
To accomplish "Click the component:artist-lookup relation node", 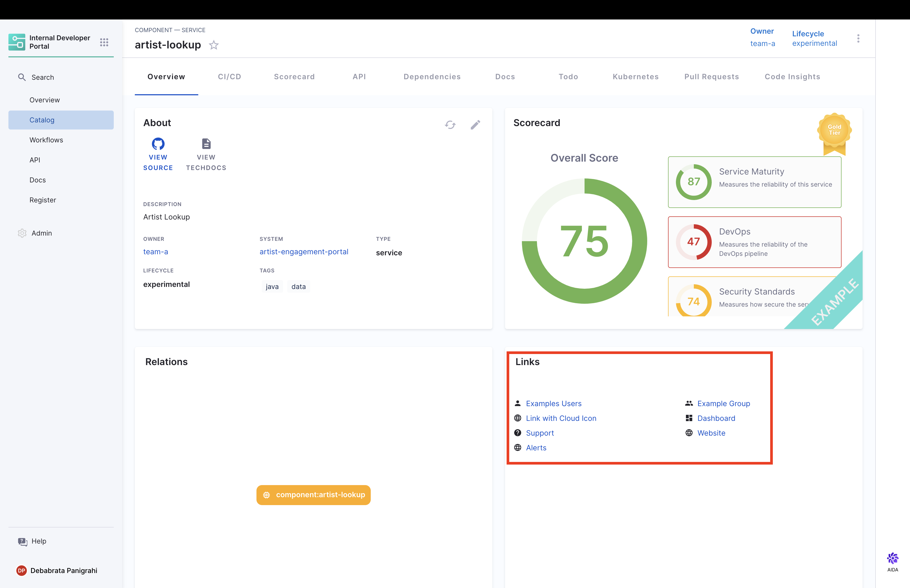I will click(314, 495).
